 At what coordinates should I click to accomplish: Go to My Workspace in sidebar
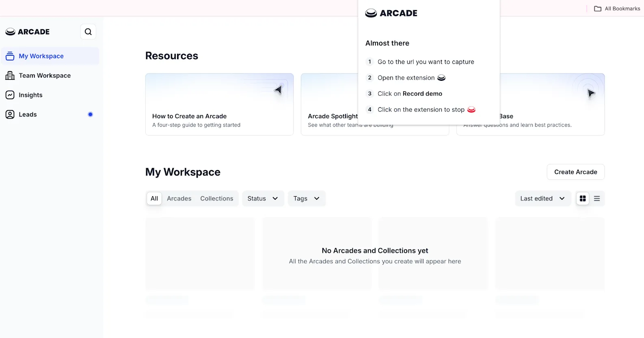coord(50,56)
